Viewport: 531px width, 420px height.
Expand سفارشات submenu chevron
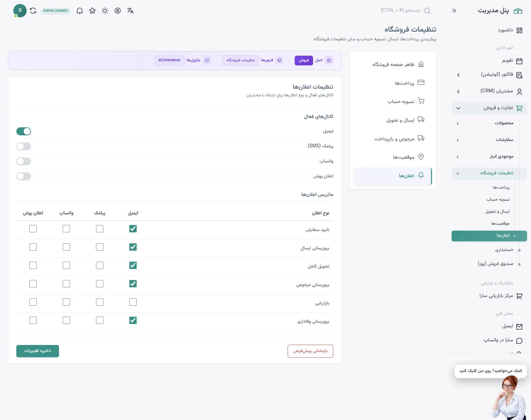point(458,140)
